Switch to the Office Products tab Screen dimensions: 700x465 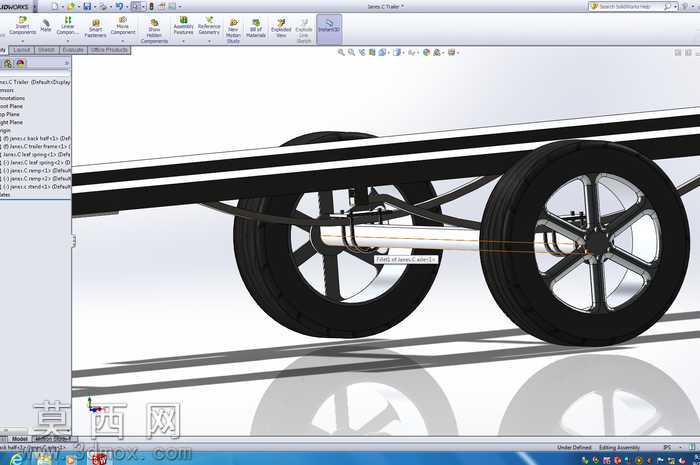109,50
